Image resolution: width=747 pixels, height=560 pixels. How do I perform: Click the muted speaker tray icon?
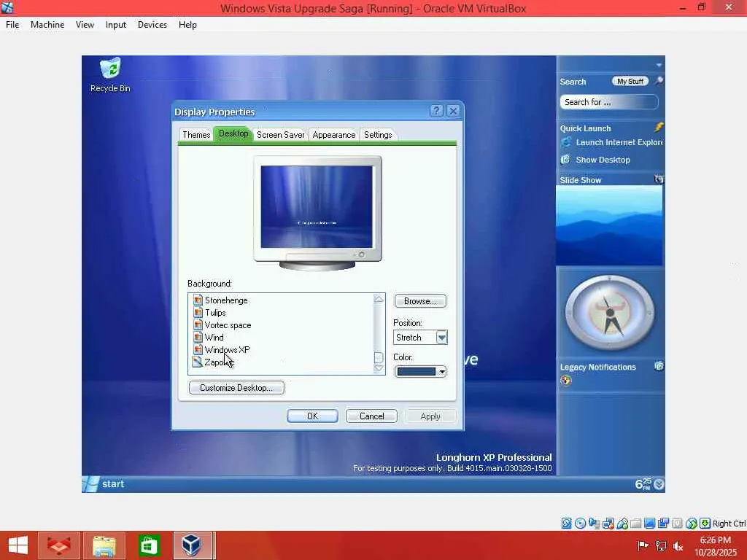point(678,545)
